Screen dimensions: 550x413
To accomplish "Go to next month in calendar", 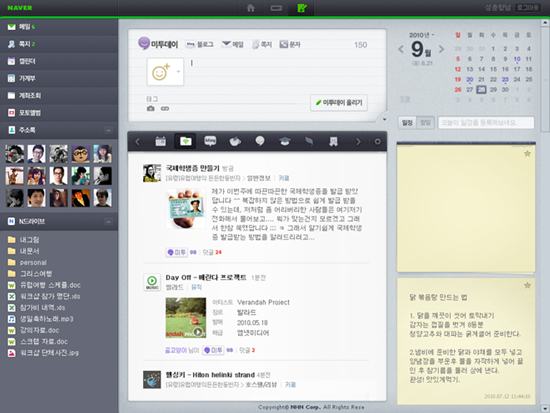I will [x=441, y=49].
